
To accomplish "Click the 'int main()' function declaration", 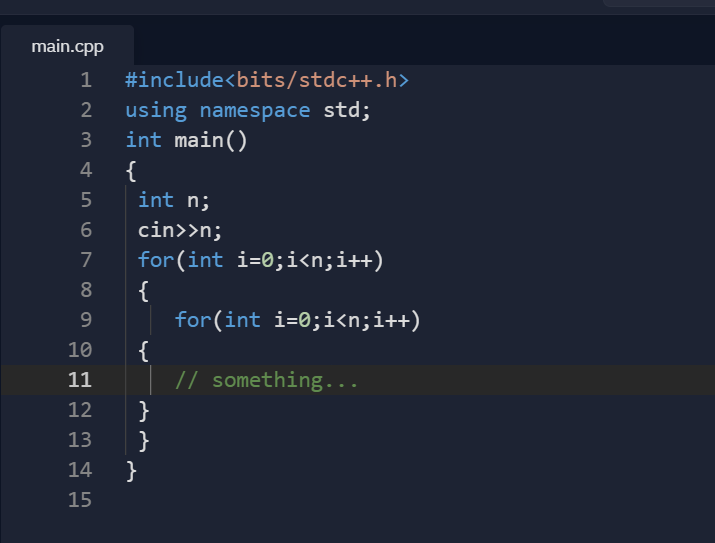I will 186,140.
